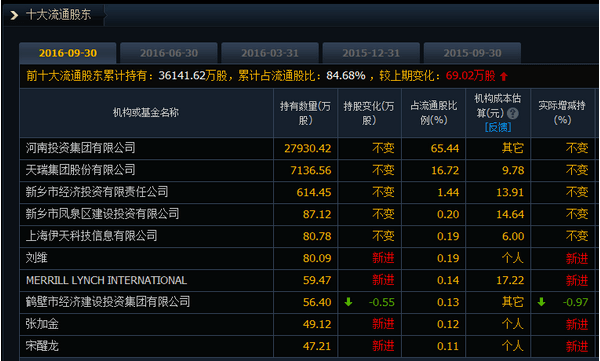Screen dimensions: 600x361
Task: Click green down arrow beside -0.97
Action: click(541, 302)
